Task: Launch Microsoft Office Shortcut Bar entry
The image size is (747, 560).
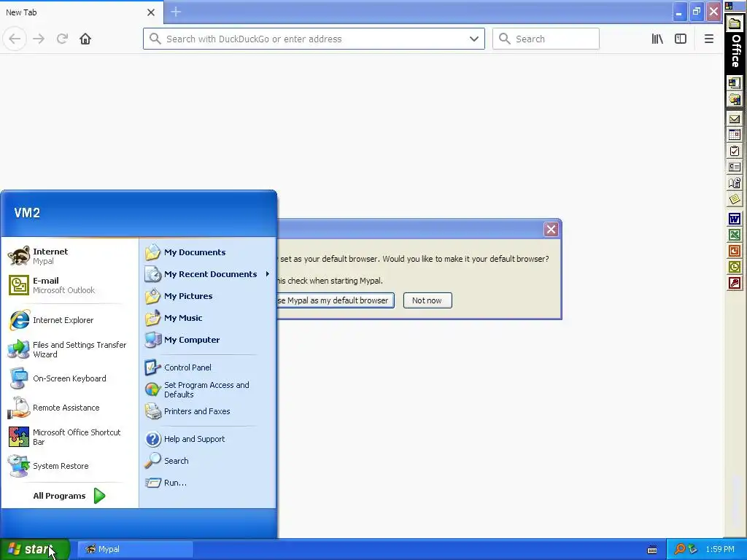Action: pos(69,437)
